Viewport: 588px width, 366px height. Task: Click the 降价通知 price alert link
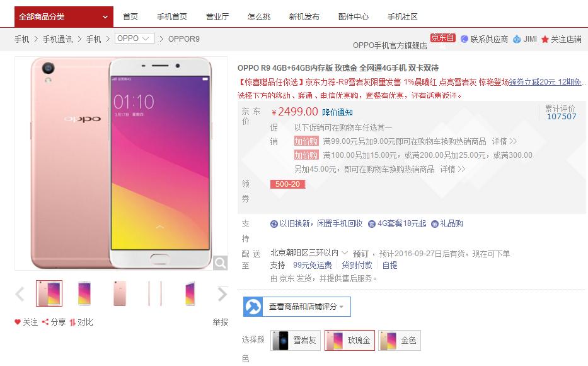pyautogui.click(x=337, y=112)
